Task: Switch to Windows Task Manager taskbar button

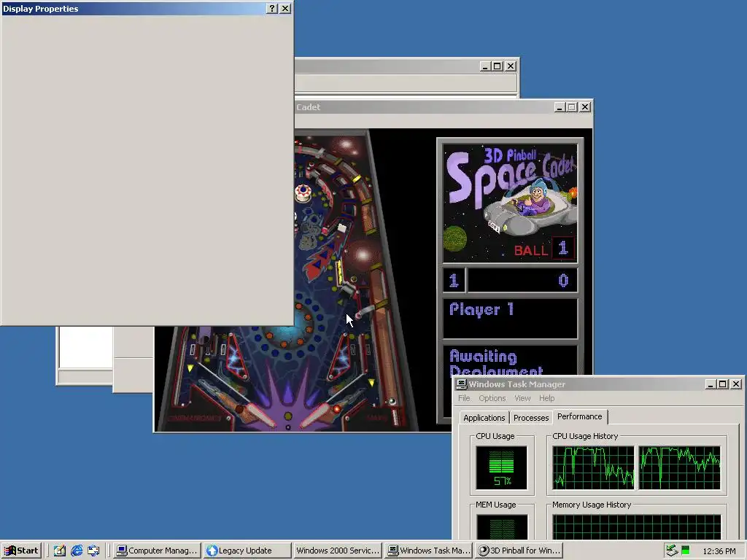Action: coord(428,551)
